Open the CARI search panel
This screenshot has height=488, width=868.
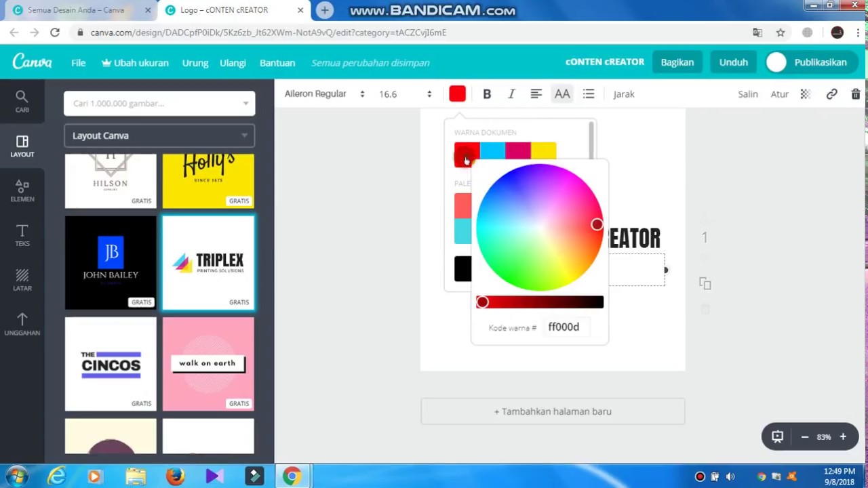[x=22, y=101]
